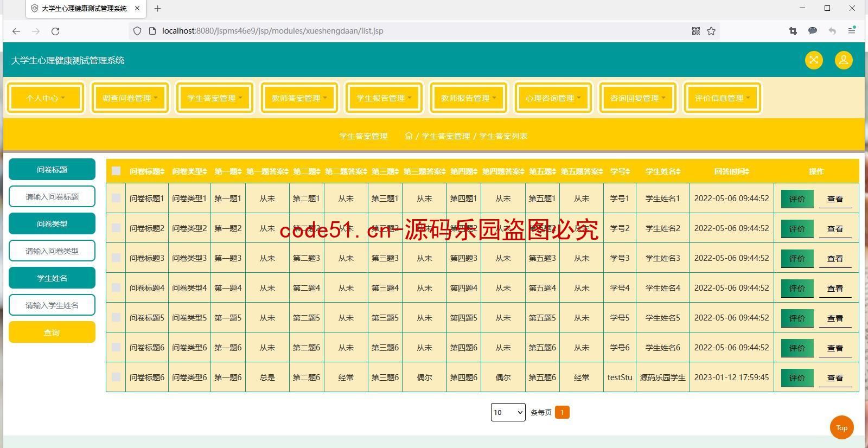Click the screenshot crop icon in browser toolbar
Image resolution: width=868 pixels, height=448 pixels.
click(793, 31)
